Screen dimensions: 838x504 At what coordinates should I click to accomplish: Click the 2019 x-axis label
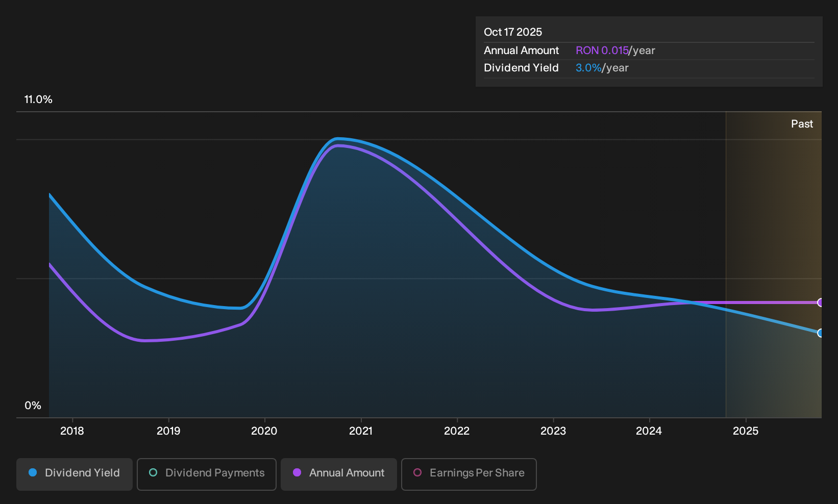click(168, 431)
